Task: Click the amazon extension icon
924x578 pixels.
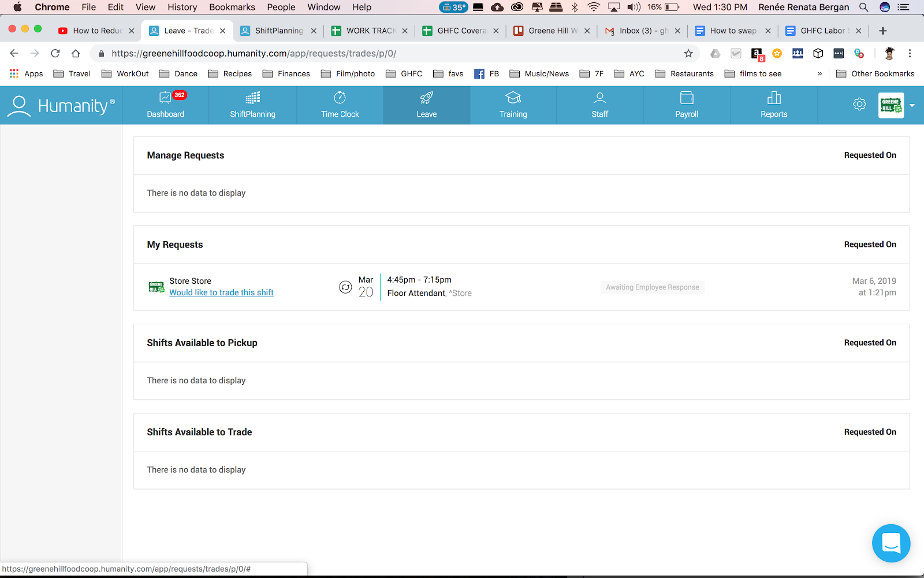Action: pyautogui.click(x=757, y=54)
